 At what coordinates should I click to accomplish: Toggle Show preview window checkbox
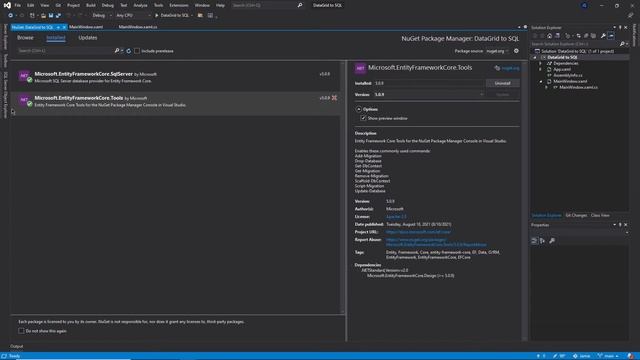363,118
